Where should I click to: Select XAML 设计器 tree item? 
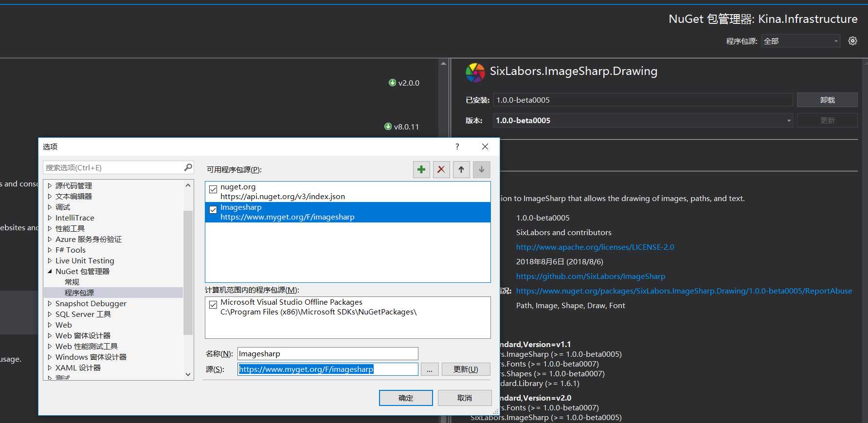pos(78,368)
